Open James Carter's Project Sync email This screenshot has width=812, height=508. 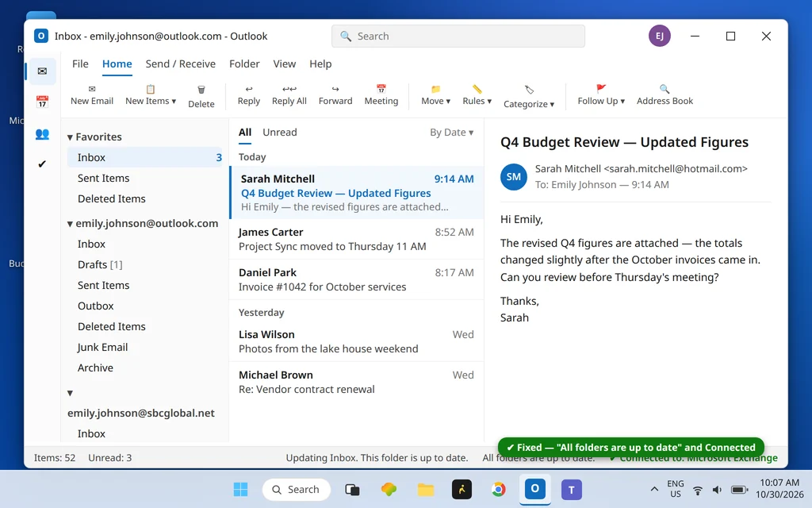coord(356,239)
